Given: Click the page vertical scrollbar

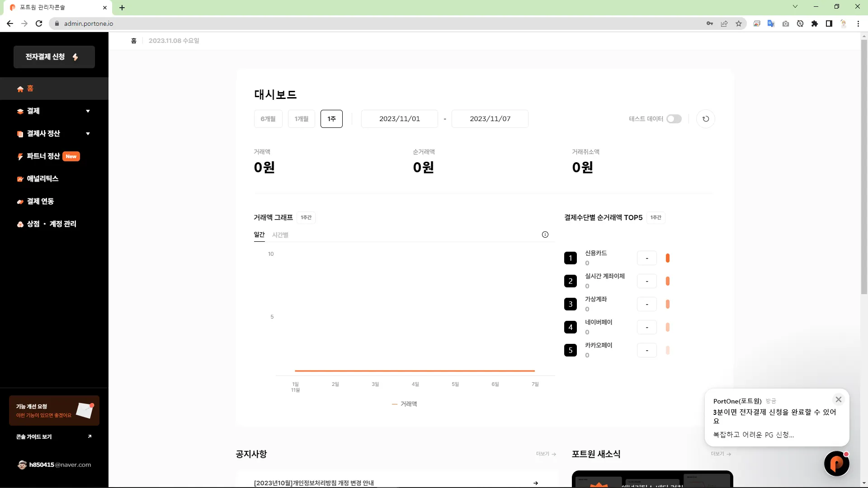Looking at the screenshot, I should (863, 167).
